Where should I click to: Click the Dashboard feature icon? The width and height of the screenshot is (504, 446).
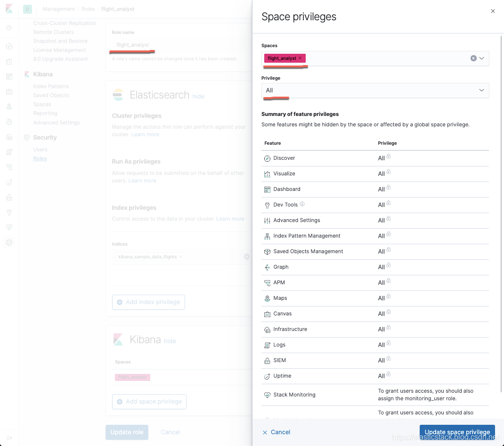(x=267, y=190)
